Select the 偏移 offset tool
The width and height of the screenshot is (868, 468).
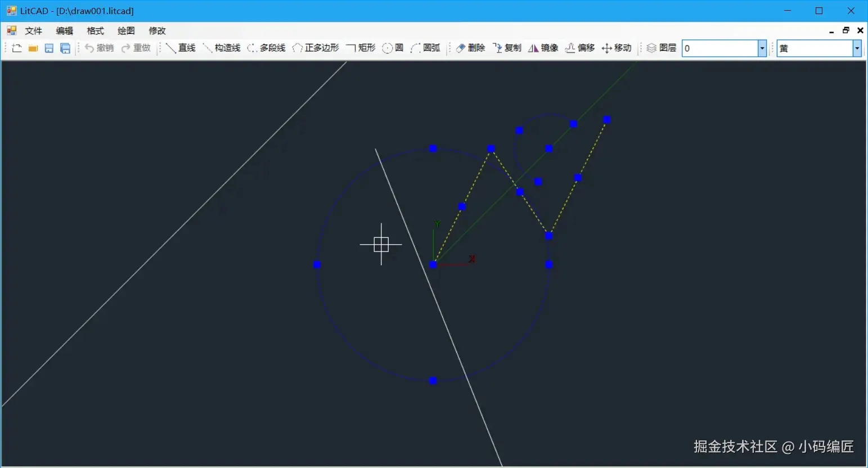[580, 48]
